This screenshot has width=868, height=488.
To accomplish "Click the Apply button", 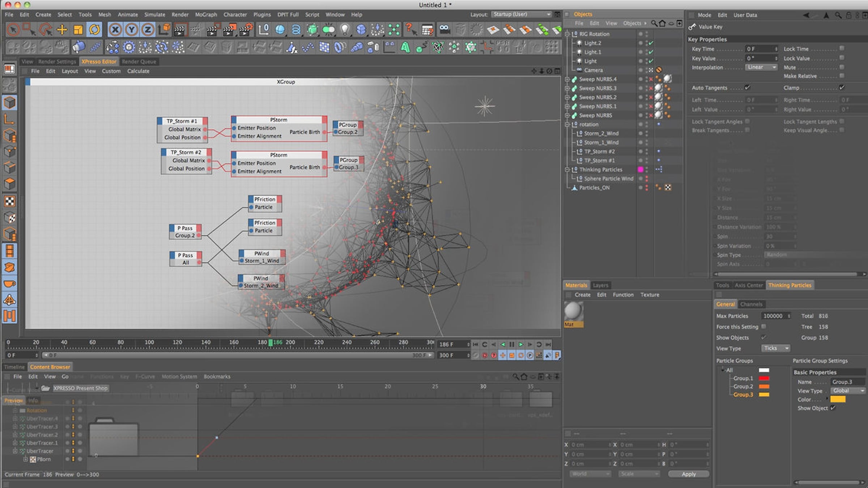I will click(x=689, y=474).
